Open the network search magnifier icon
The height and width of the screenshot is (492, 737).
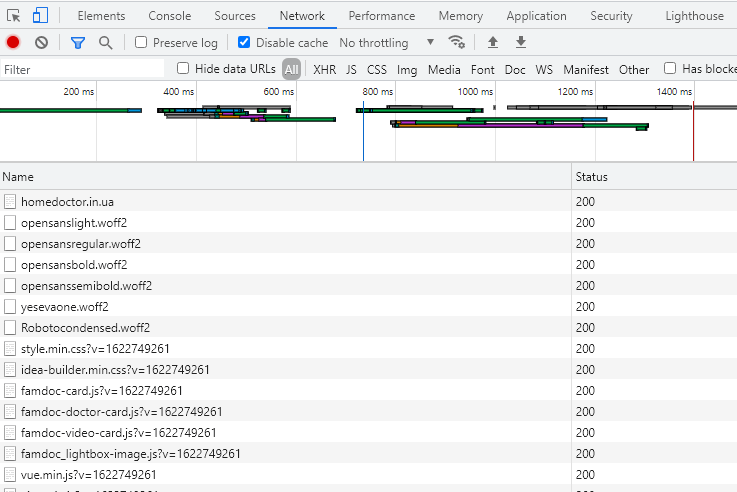click(x=106, y=43)
